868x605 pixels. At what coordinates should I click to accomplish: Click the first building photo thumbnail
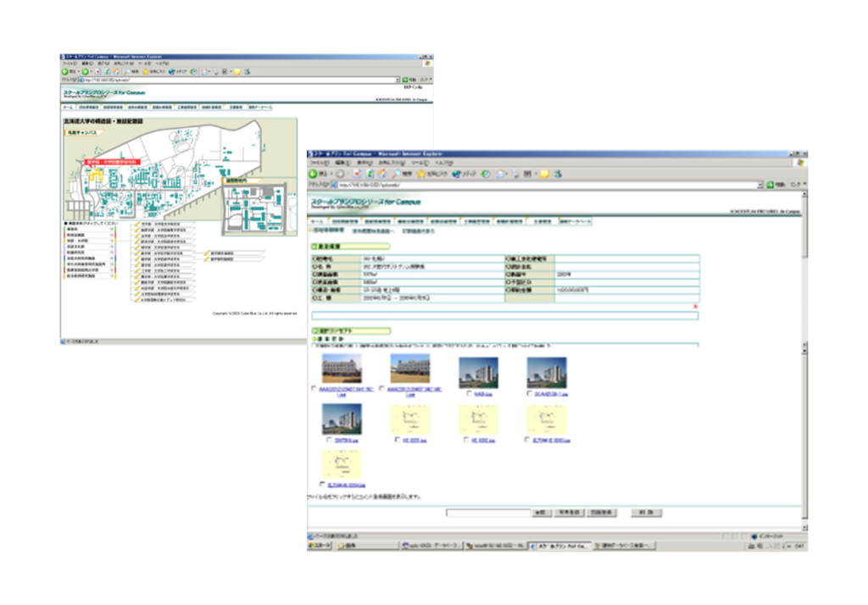click(342, 368)
